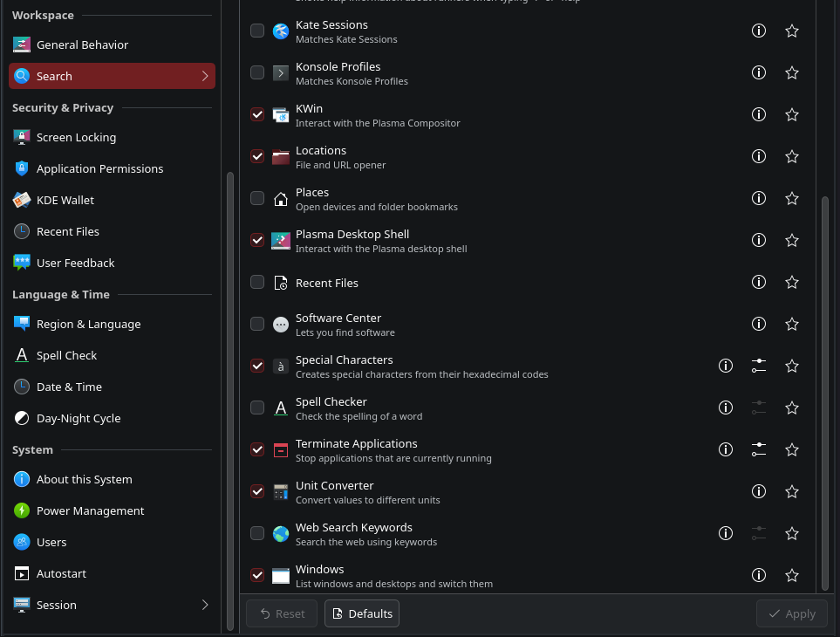Star the Windows plugin as favorite
The image size is (840, 637).
[x=792, y=575]
